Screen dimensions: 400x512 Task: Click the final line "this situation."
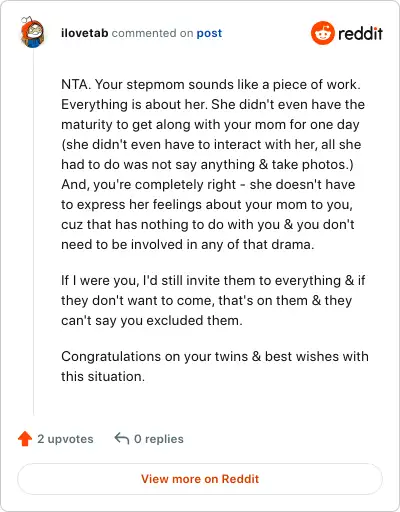(103, 376)
